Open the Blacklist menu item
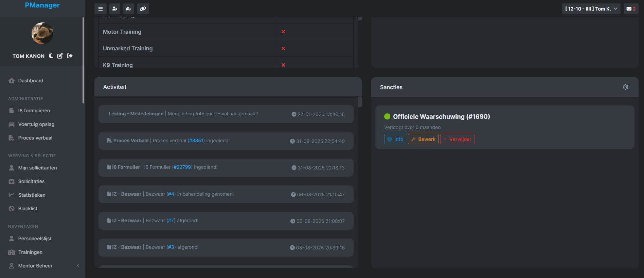644x278 pixels. [28, 209]
